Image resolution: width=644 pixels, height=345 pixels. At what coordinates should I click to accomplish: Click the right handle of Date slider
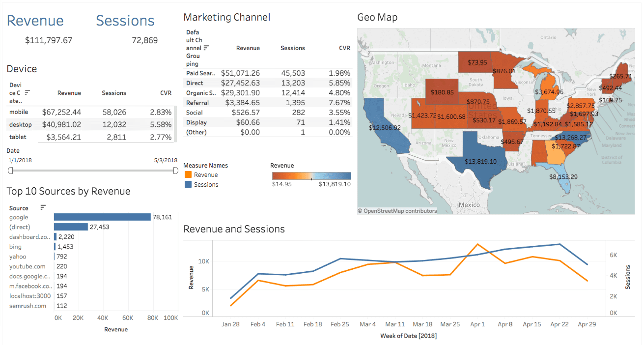pos(175,171)
